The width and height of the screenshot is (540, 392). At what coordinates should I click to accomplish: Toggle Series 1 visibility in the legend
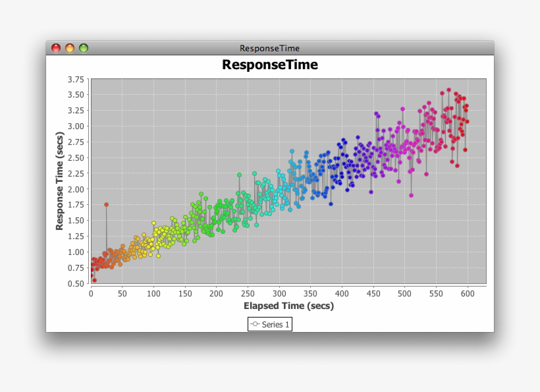click(x=270, y=324)
